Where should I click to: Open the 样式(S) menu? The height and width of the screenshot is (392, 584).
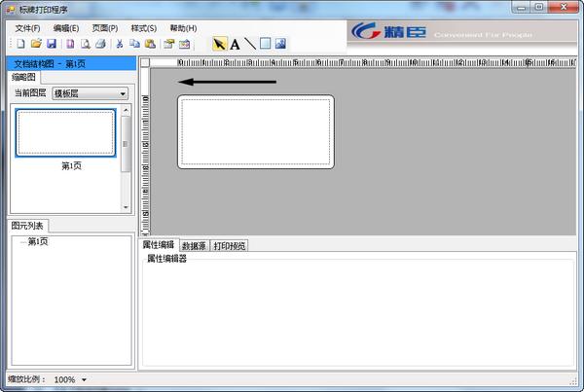coord(144,28)
